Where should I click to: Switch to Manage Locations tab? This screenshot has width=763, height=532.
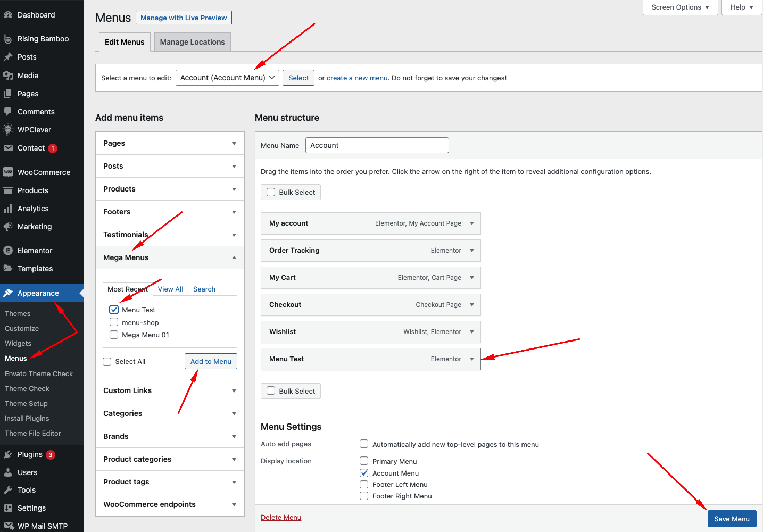coord(192,42)
